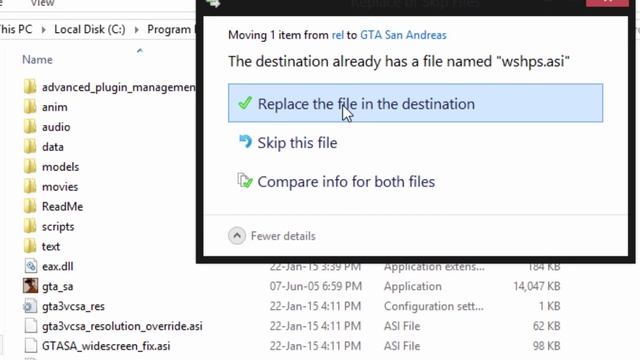Select the anim folder icon

[30, 107]
